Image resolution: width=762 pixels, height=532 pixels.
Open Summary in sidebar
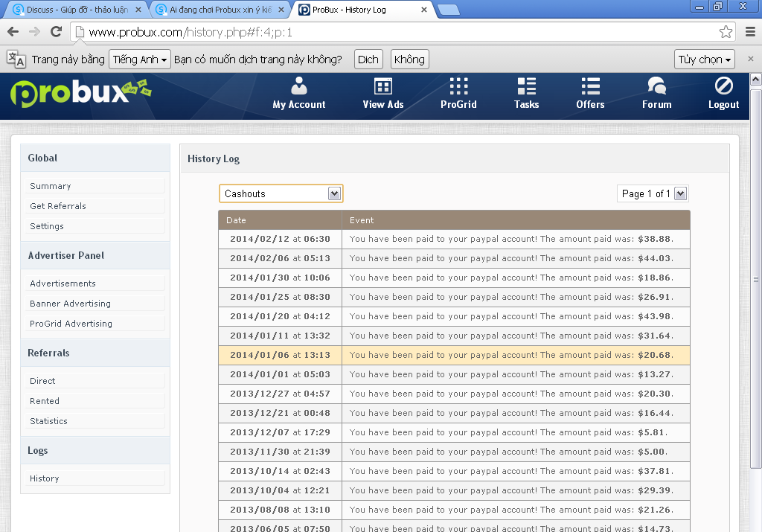[x=95, y=186]
